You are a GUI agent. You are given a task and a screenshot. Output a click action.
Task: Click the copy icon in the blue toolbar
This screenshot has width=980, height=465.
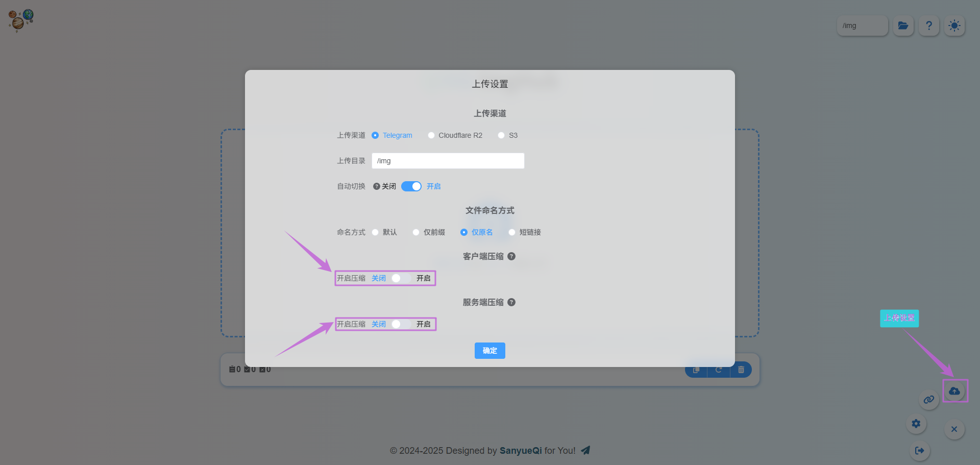[x=695, y=369]
